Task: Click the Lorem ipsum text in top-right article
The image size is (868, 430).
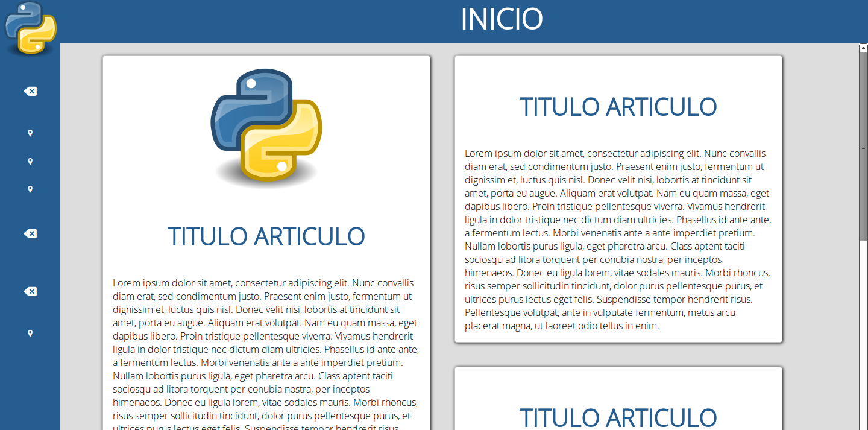Action: point(618,239)
